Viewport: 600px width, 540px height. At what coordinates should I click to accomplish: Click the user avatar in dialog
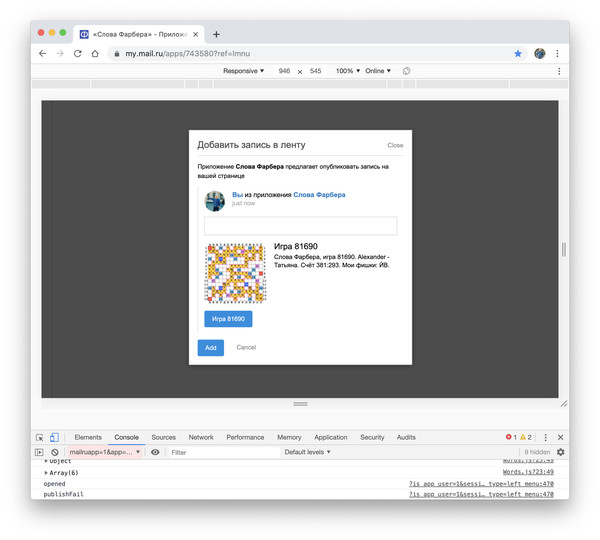coord(215,201)
